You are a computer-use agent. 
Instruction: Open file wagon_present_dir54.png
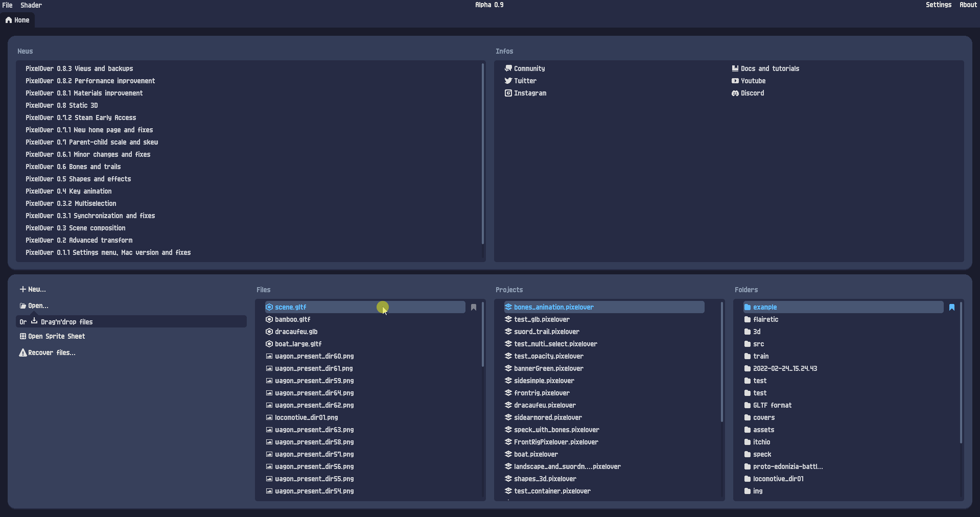(314, 491)
